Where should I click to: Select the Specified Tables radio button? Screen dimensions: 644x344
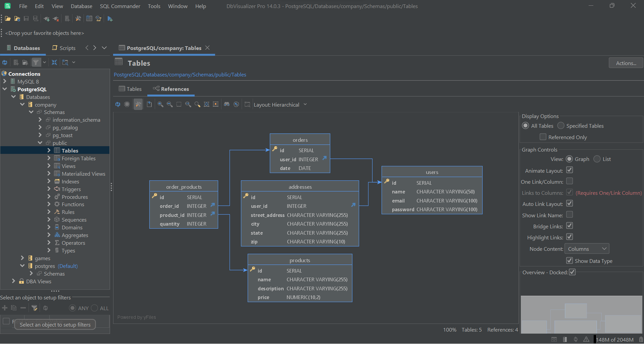tap(561, 126)
